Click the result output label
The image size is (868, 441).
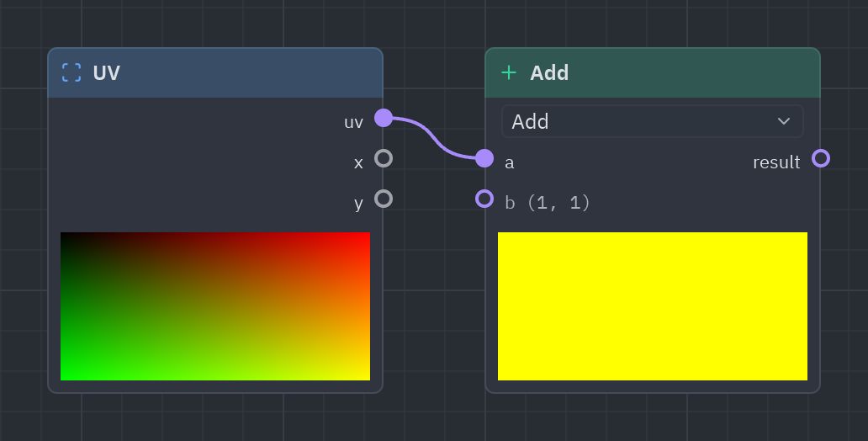coord(776,162)
